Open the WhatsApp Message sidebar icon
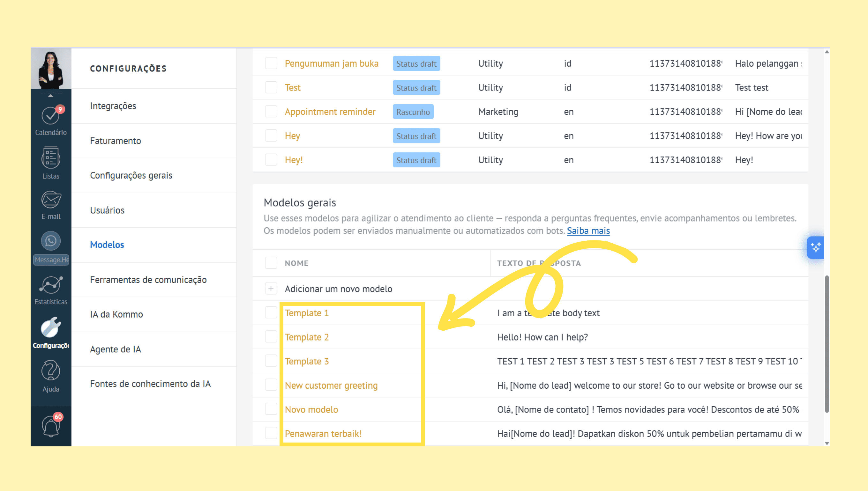 (x=51, y=241)
